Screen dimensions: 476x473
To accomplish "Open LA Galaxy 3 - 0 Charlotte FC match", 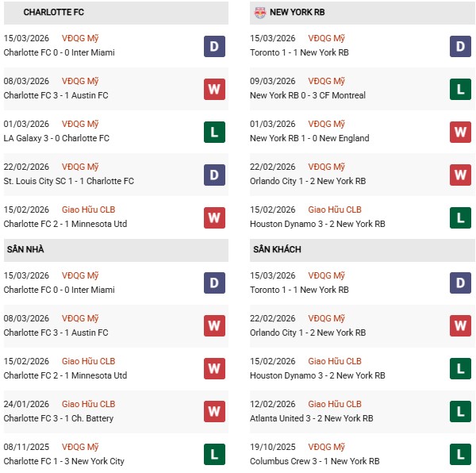I will pyautogui.click(x=56, y=138).
